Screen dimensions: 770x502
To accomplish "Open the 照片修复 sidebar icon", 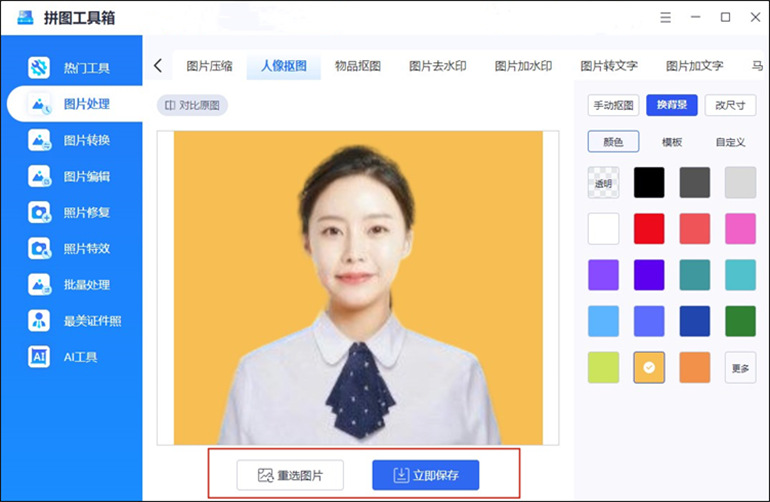I will (x=40, y=212).
